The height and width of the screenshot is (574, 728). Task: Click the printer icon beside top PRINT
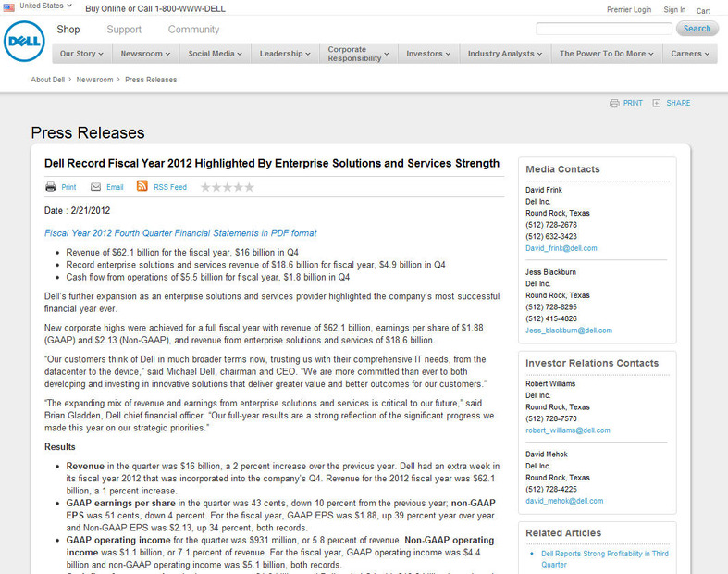(x=614, y=103)
